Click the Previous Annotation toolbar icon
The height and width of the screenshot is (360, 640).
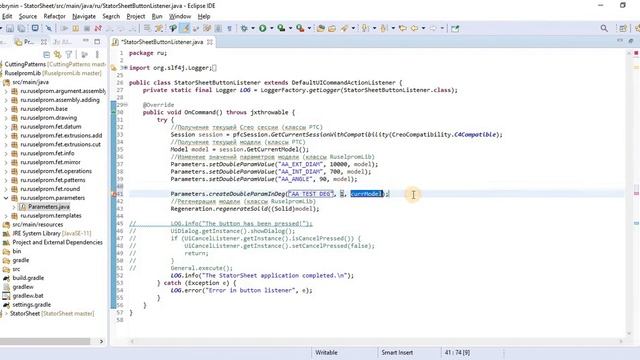384,28
